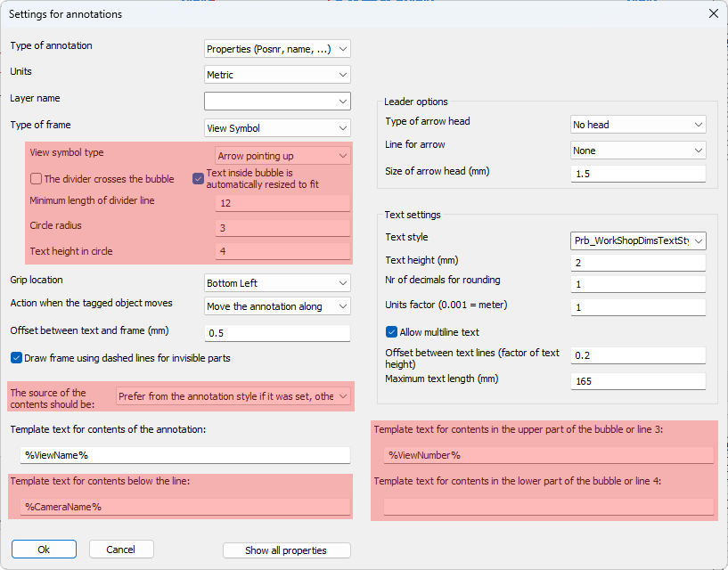The width and height of the screenshot is (728, 570).
Task: Expand View symbol type dropdown
Action: 282,156
